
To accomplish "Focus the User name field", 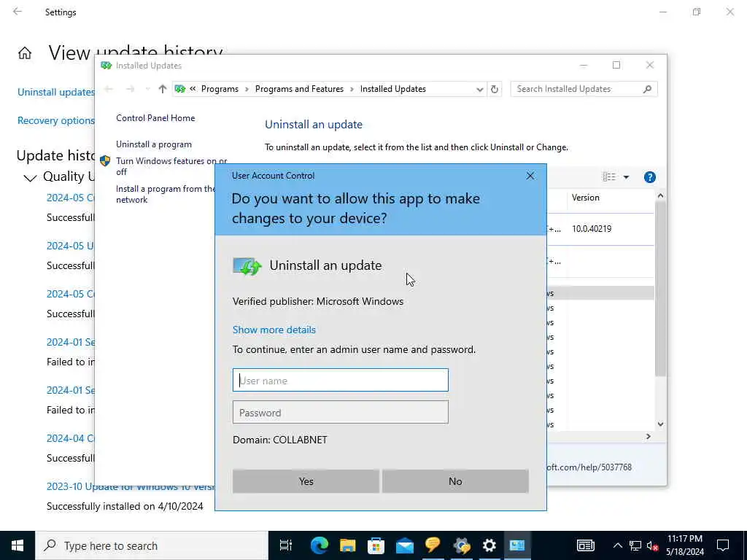I will coord(340,380).
